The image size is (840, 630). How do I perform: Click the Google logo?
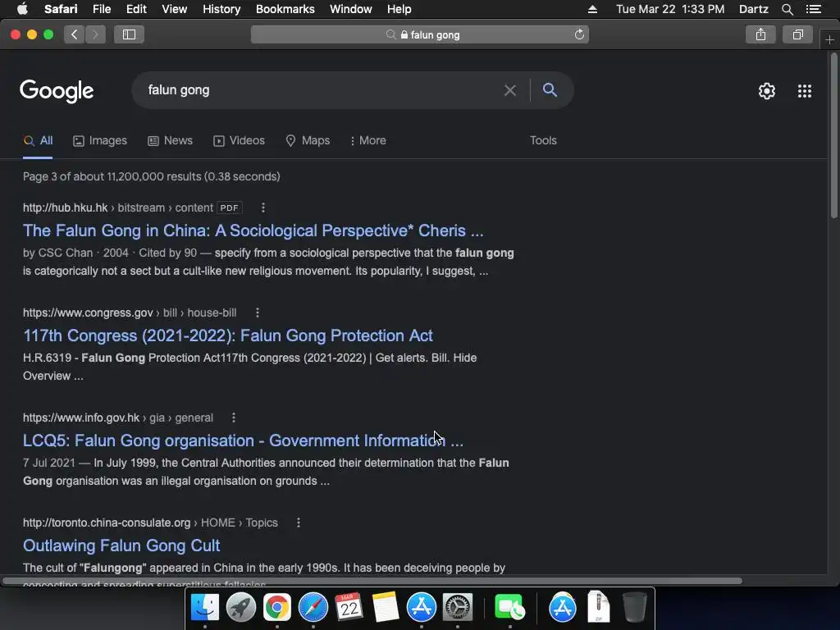(57, 91)
